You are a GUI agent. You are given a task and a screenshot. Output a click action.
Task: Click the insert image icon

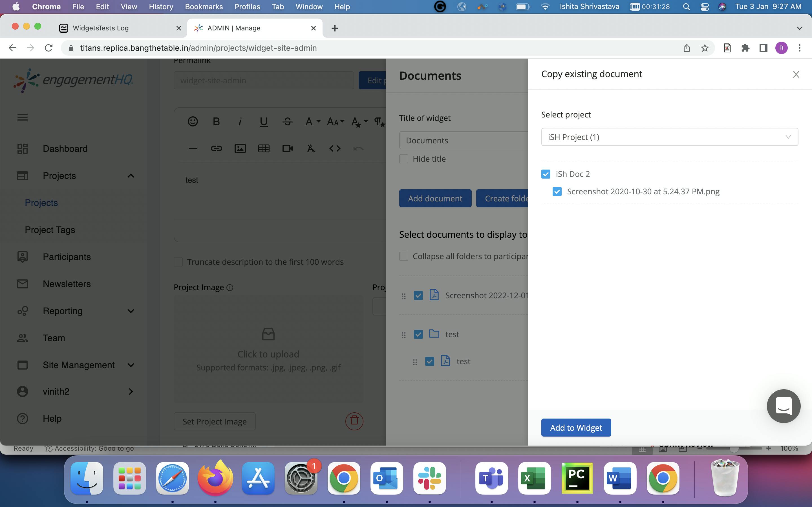click(240, 148)
